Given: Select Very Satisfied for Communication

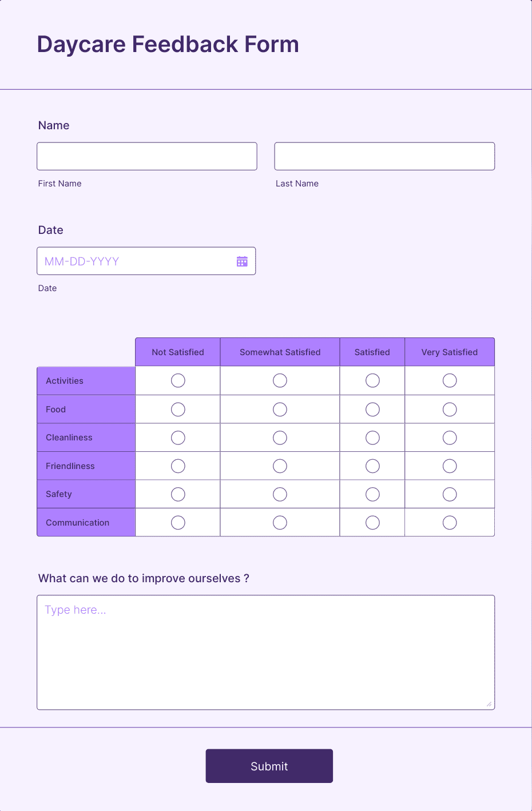Looking at the screenshot, I should pos(449,522).
